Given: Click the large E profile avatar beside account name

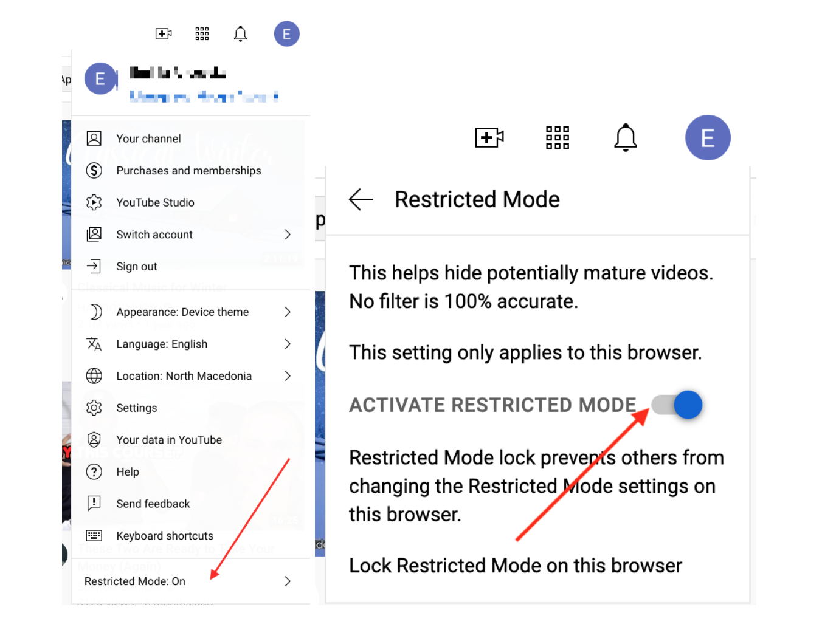Looking at the screenshot, I should tap(100, 78).
